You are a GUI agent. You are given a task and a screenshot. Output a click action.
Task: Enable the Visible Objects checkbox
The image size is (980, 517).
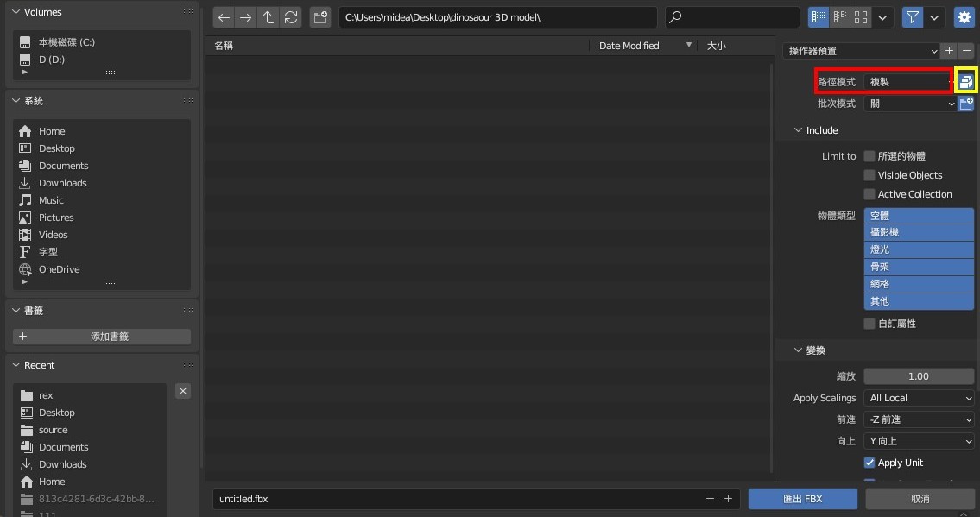[869, 175]
